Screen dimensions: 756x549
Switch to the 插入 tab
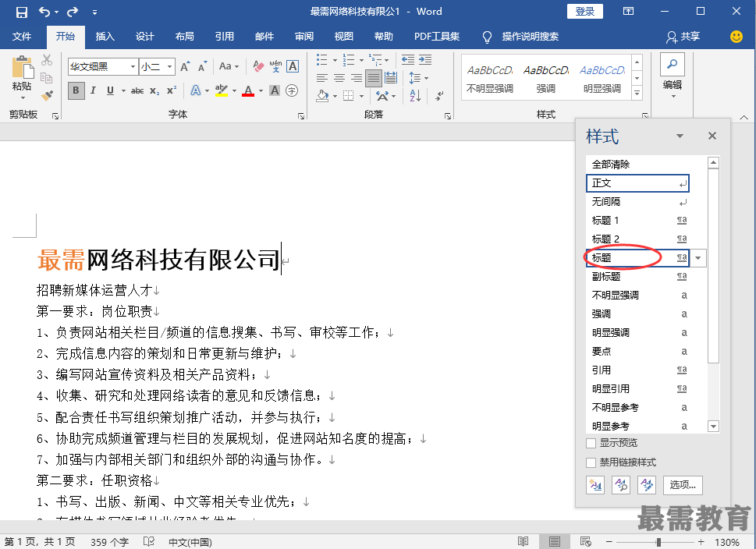[x=105, y=37]
